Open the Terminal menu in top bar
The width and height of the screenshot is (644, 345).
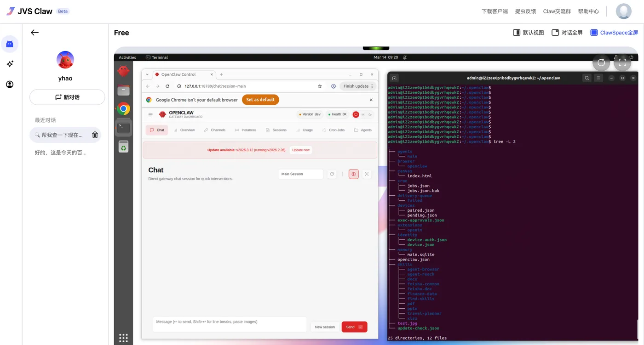[156, 57]
